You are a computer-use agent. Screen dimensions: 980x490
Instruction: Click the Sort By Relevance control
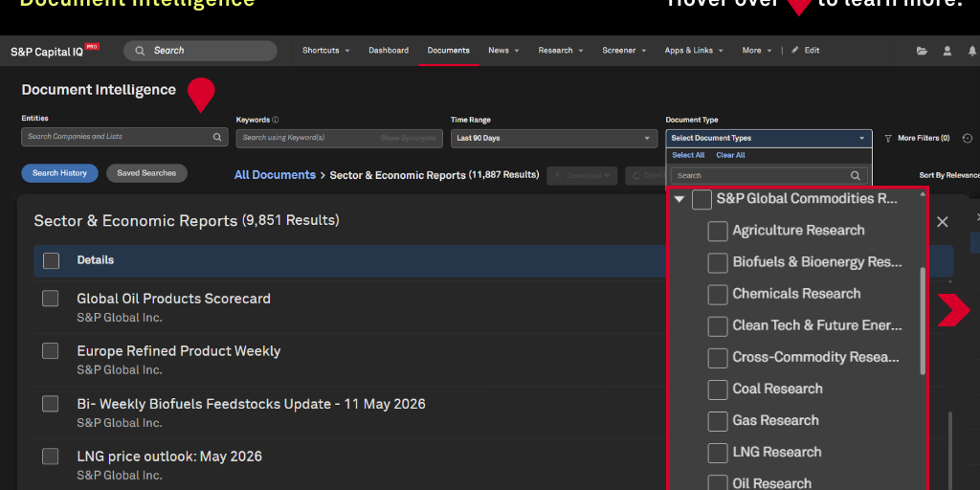(x=948, y=176)
